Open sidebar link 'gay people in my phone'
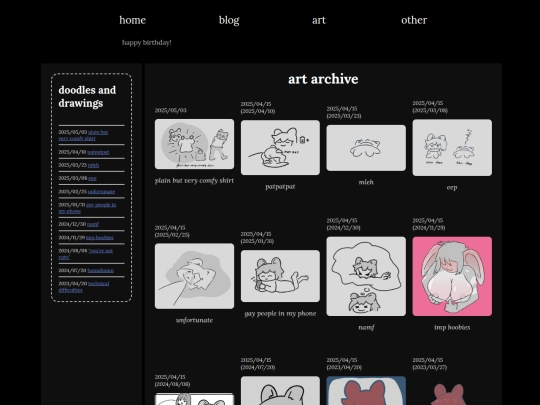 click(87, 208)
